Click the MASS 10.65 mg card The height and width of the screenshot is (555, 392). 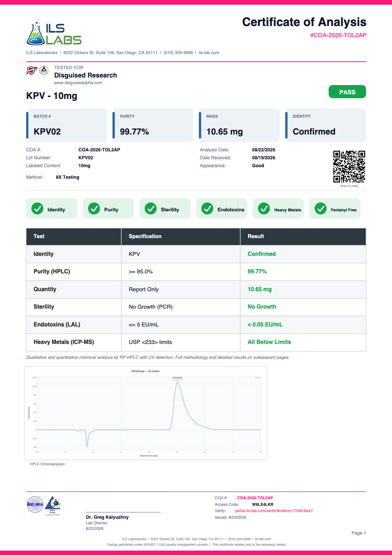point(239,125)
